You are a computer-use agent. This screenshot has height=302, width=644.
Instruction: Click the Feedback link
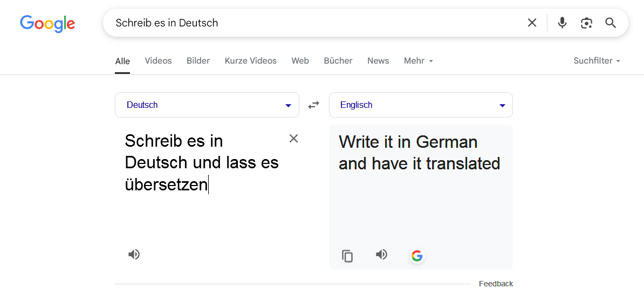(x=496, y=284)
